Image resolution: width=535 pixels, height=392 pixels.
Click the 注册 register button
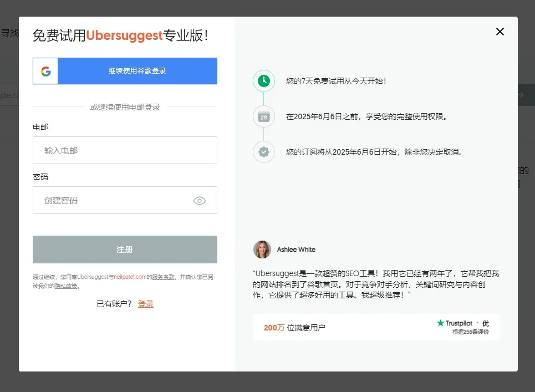click(x=125, y=250)
